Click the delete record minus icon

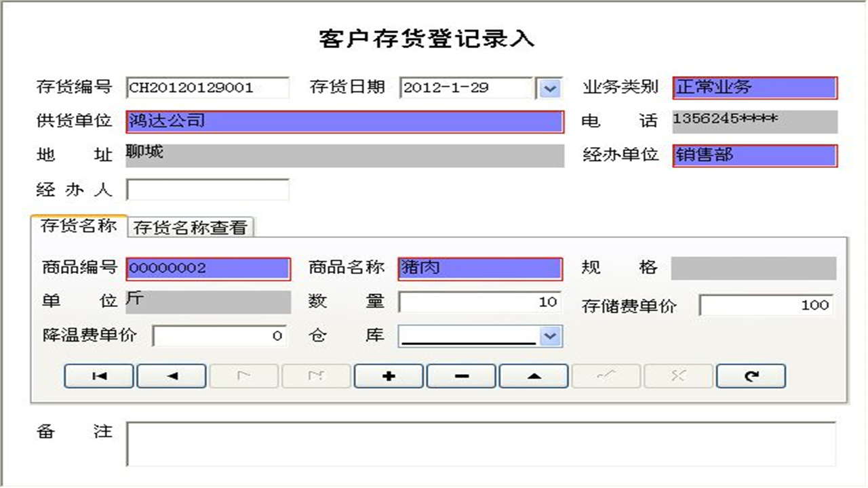(461, 376)
